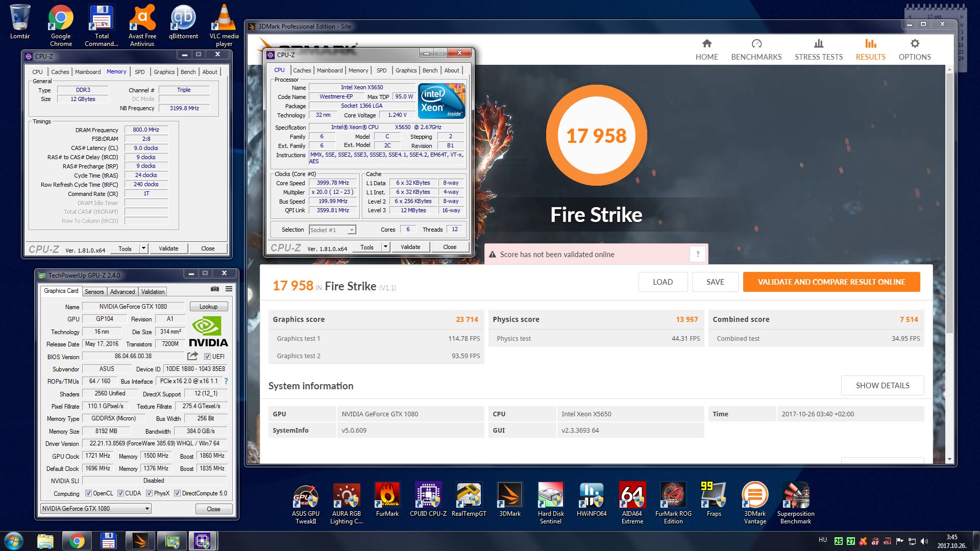Screen dimensions: 980x551
Task: Click the Bus Interface question mark icon
Action: (226, 381)
